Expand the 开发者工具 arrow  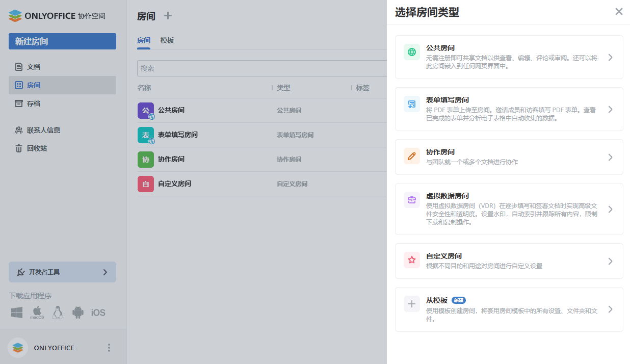pos(105,272)
